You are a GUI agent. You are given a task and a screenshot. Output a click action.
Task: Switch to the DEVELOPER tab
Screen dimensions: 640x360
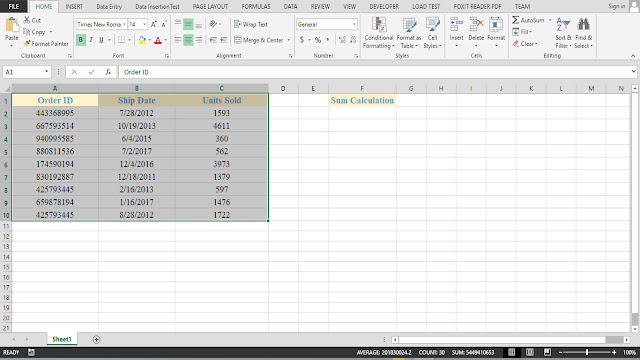coord(384,7)
